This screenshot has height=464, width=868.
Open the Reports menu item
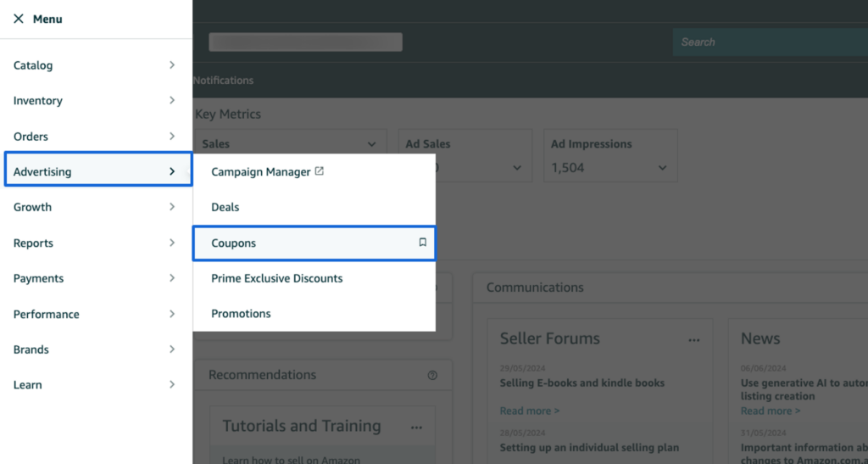coord(97,243)
